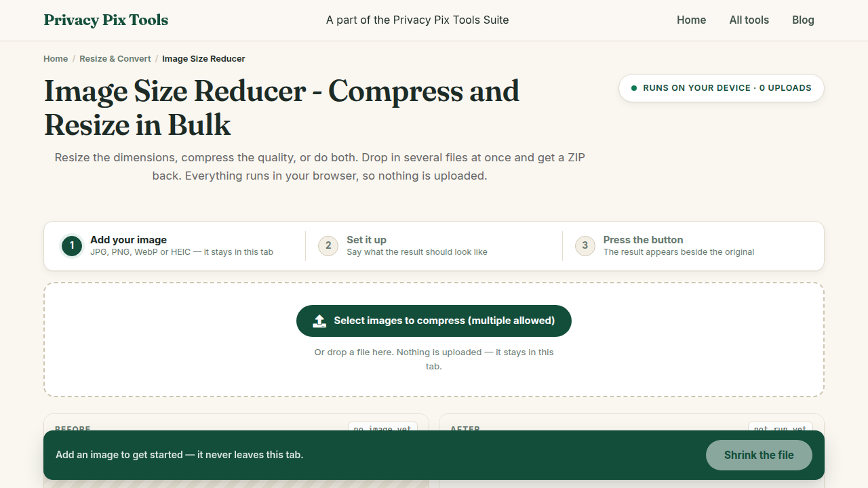Open the Blog navigation item
This screenshot has width=868, height=488.
coord(803,20)
